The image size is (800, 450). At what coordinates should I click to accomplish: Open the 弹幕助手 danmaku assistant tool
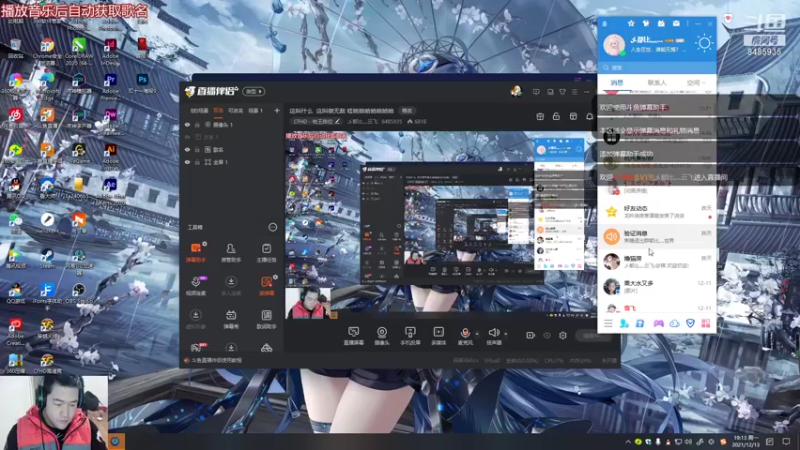click(195, 252)
